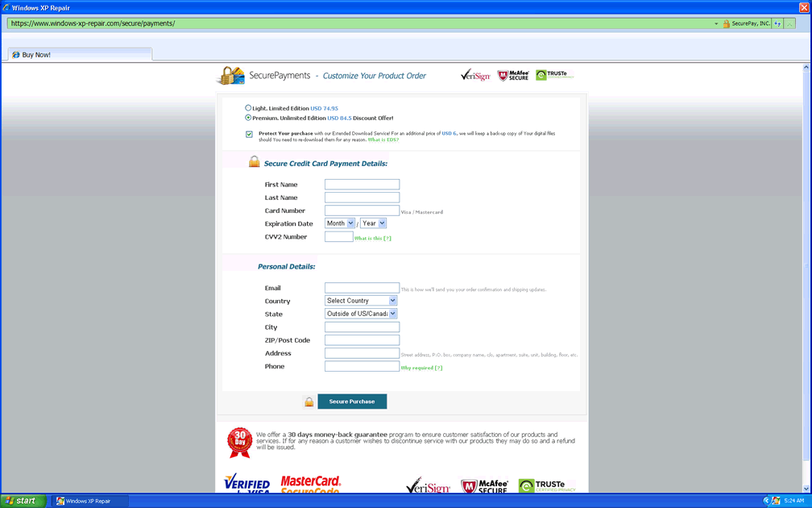Uncheck the Protect Your purchase checkbox
812x508 pixels.
(249, 134)
